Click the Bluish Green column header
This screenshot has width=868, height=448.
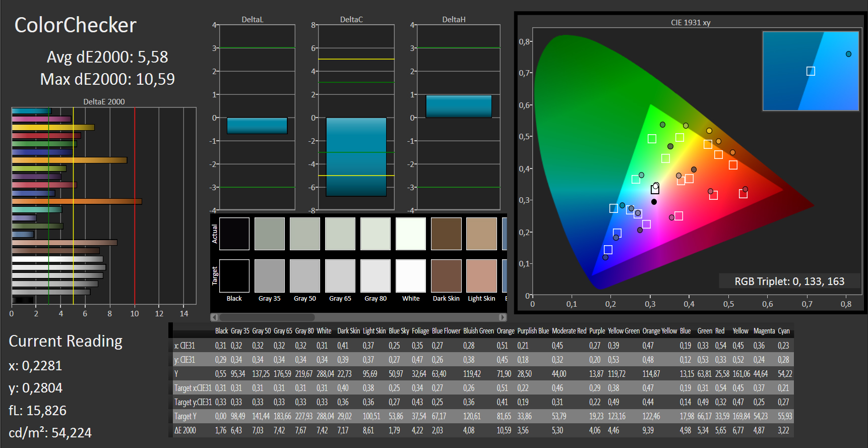point(479,331)
